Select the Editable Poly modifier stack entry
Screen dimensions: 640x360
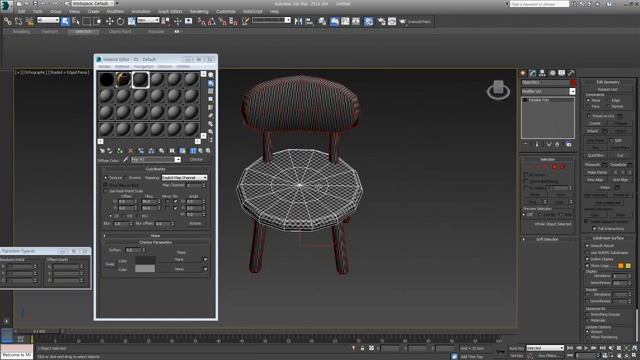[539, 100]
